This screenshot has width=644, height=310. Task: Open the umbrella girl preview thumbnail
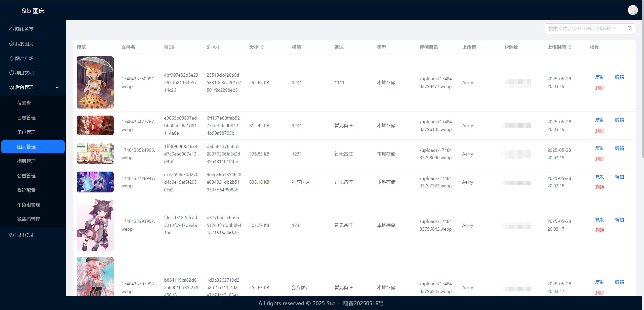click(95, 82)
